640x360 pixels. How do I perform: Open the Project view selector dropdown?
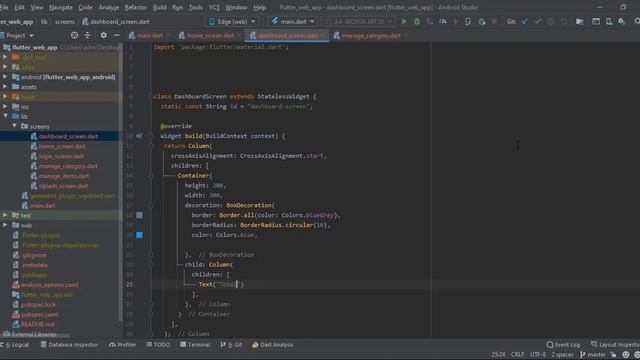[17, 36]
